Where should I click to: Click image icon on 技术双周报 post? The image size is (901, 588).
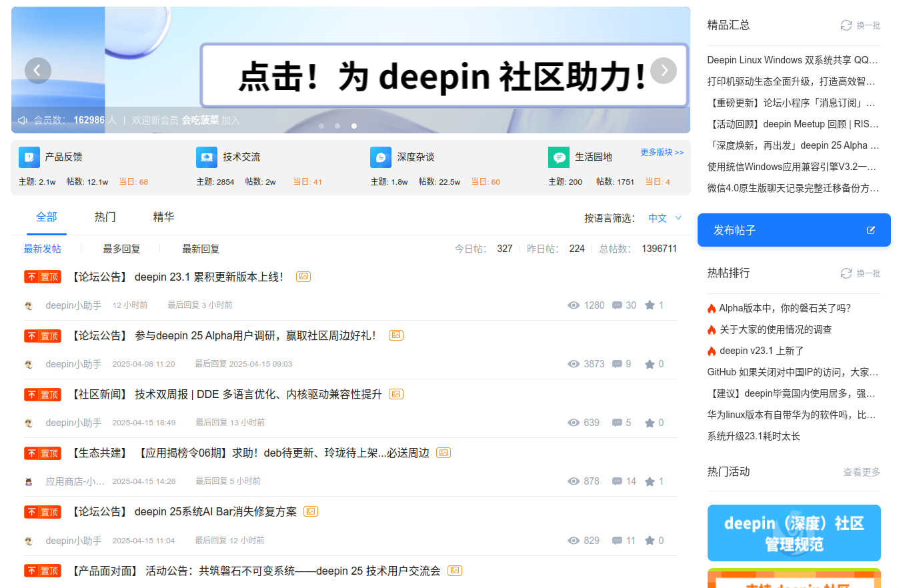point(396,394)
